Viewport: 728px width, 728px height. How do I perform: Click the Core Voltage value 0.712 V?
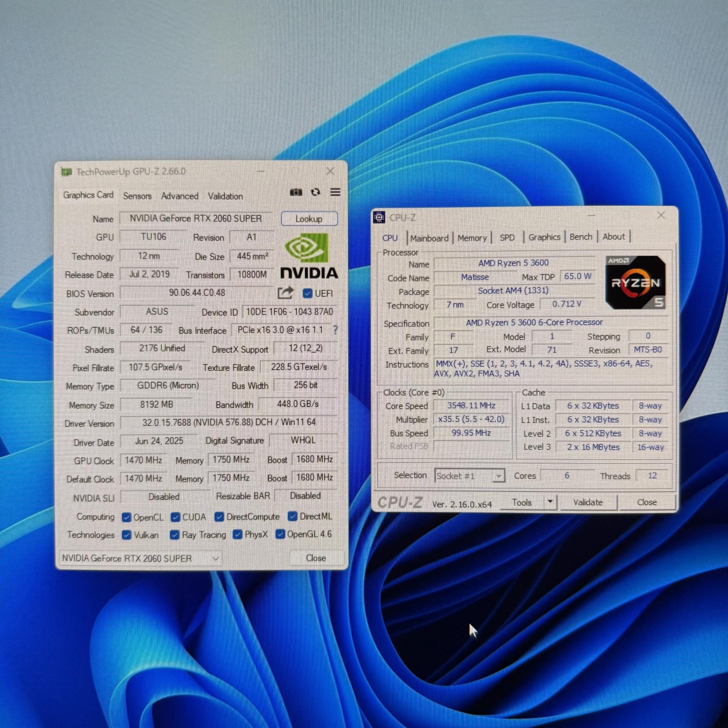567,304
